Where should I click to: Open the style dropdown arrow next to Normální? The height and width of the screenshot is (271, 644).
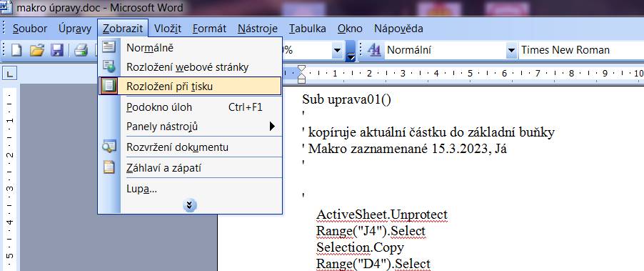pos(511,51)
